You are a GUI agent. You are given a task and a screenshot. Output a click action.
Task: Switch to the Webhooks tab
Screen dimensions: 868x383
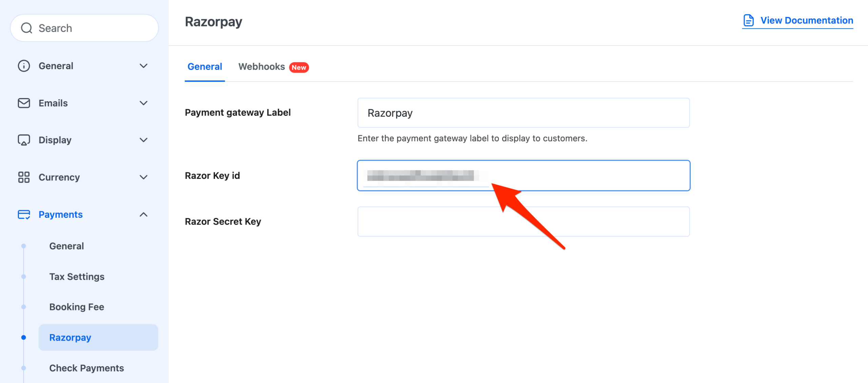261,67
